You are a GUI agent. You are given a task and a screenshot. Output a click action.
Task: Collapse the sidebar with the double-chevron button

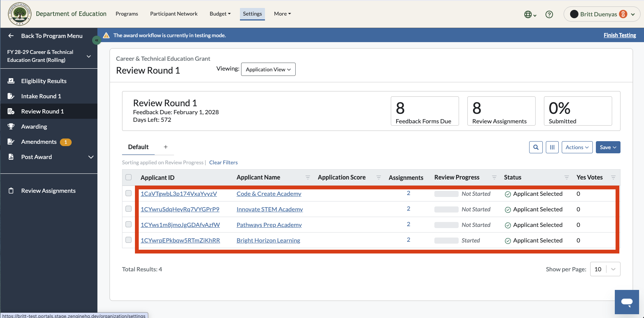click(x=97, y=40)
